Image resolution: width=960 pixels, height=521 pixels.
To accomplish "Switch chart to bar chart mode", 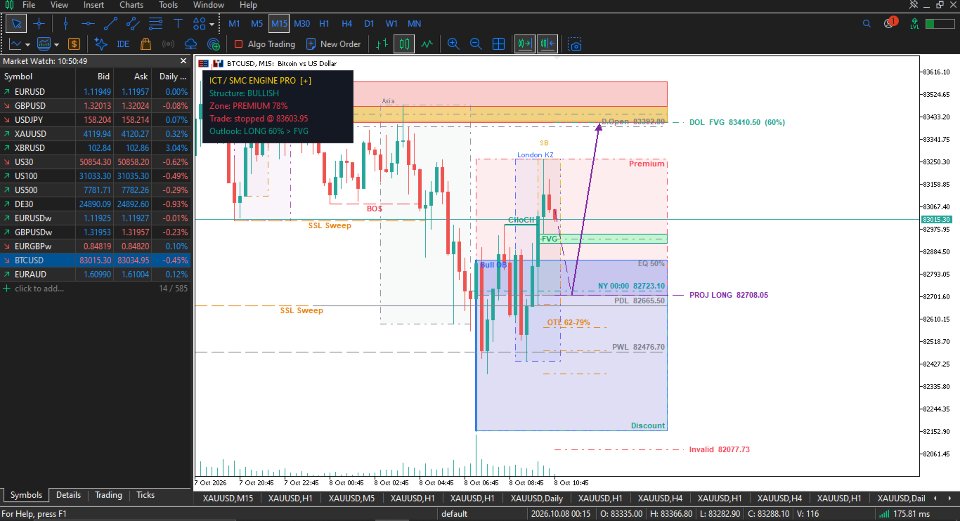I will (x=382, y=44).
